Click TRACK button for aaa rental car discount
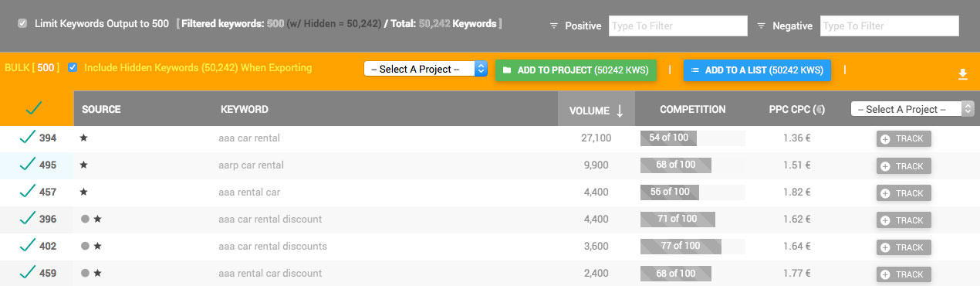This screenshot has height=286, width=980. (904, 274)
